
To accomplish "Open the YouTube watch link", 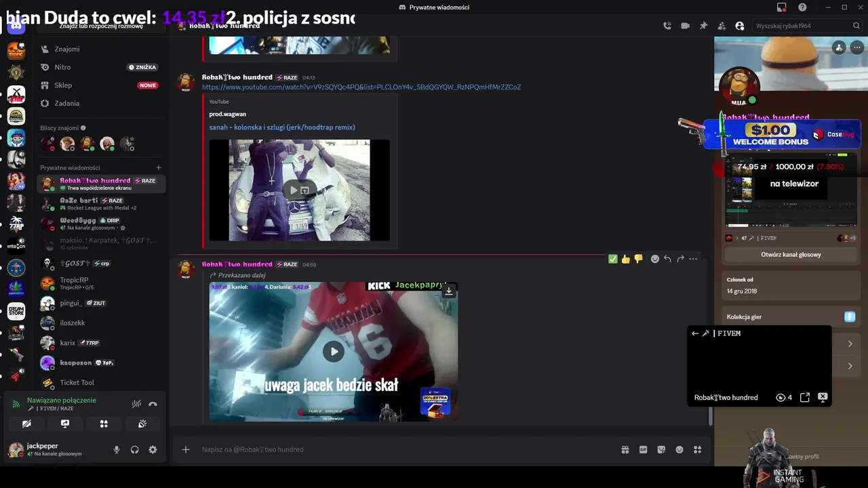I will 361,87.
